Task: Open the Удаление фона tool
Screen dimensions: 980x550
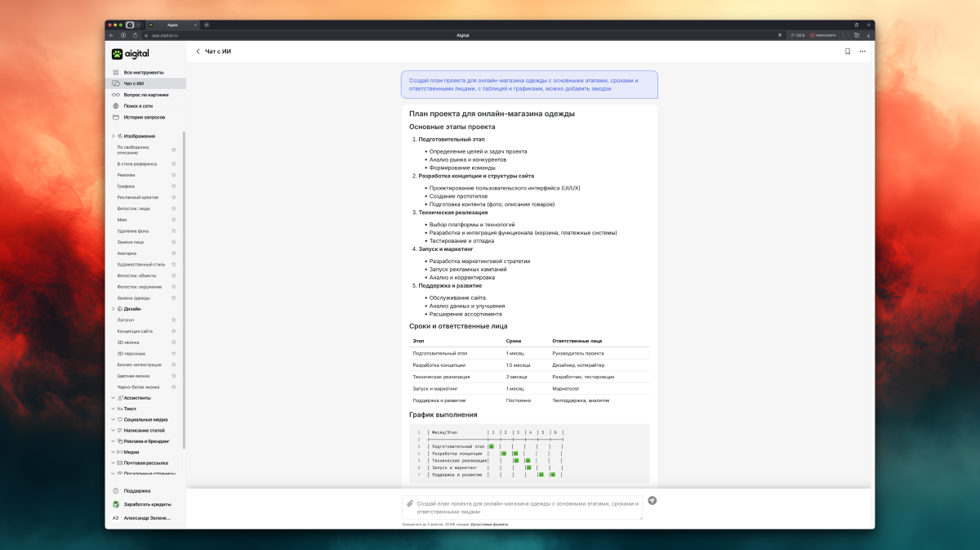Action: pos(132,230)
